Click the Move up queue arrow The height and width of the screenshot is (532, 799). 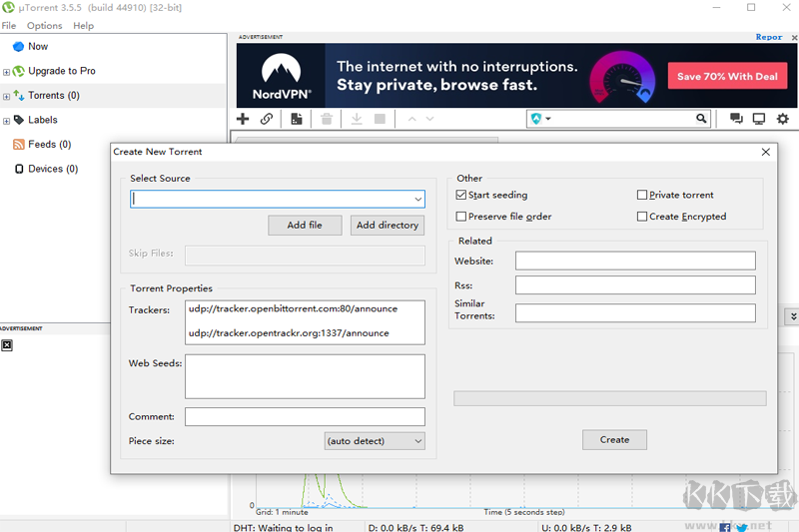pyautogui.click(x=411, y=119)
